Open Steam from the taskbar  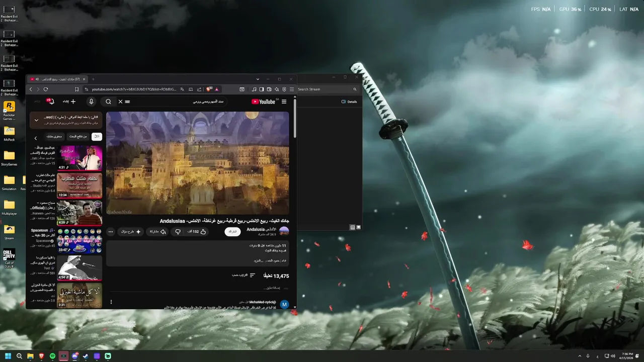pyautogui.click(x=86, y=356)
